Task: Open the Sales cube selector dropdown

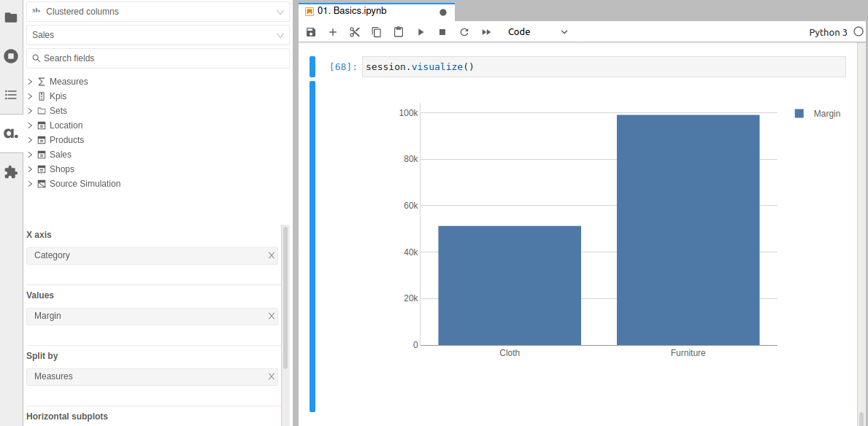Action: coord(158,35)
